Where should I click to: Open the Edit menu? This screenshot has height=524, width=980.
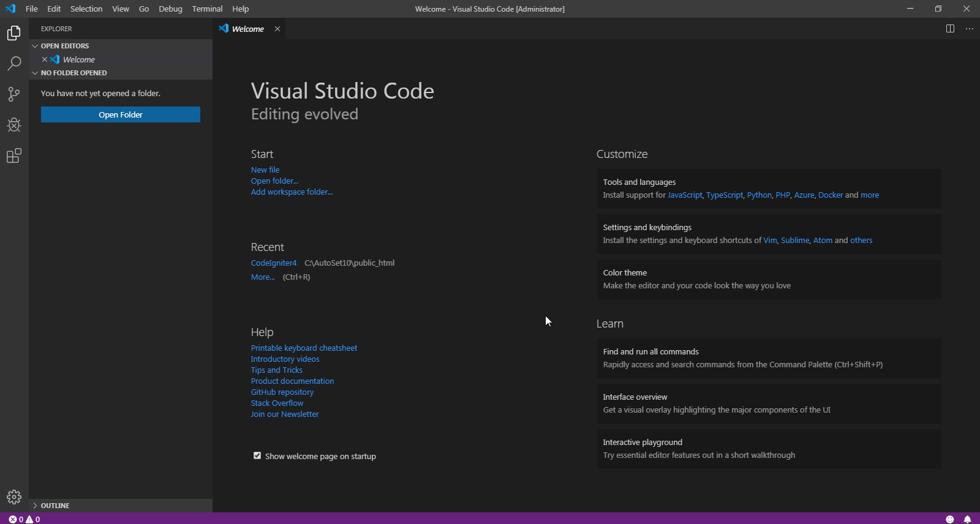[x=54, y=9]
